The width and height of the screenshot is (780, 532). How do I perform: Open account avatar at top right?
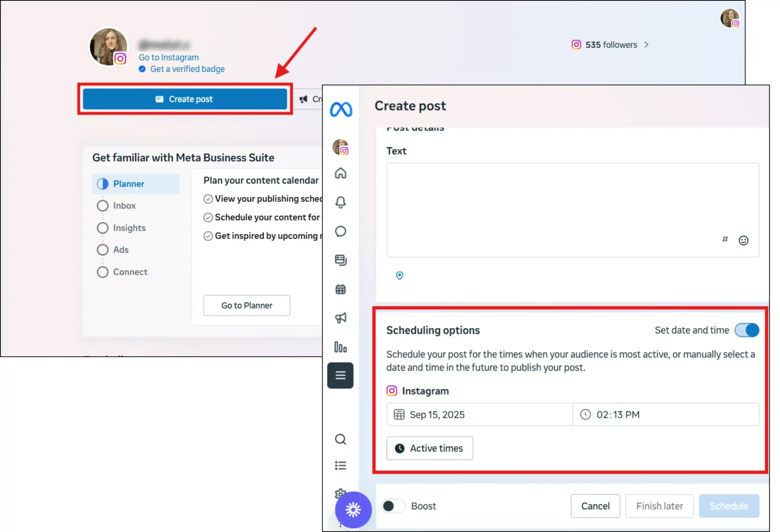(x=730, y=18)
